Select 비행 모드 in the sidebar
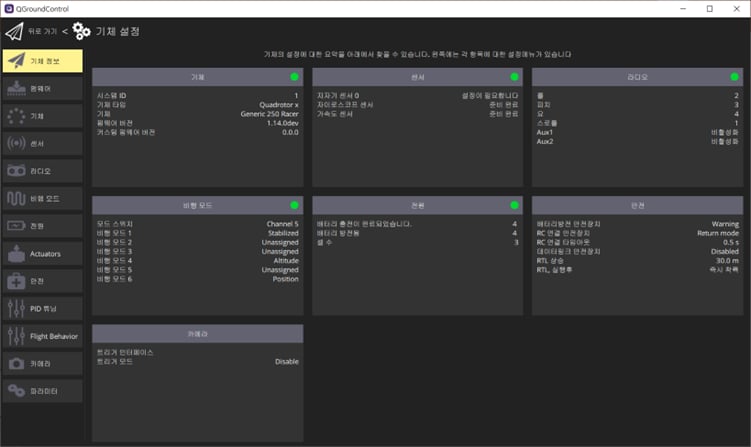This screenshot has width=751, height=447. click(x=41, y=198)
